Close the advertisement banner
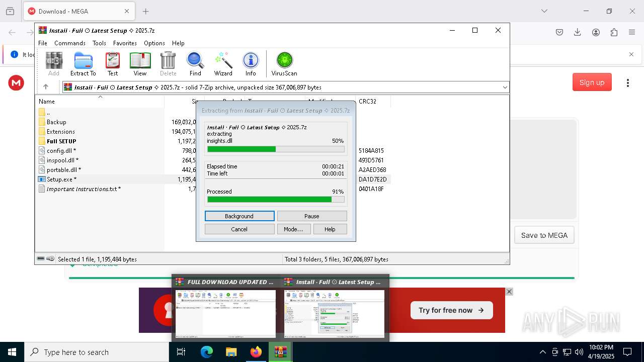 coord(509,292)
